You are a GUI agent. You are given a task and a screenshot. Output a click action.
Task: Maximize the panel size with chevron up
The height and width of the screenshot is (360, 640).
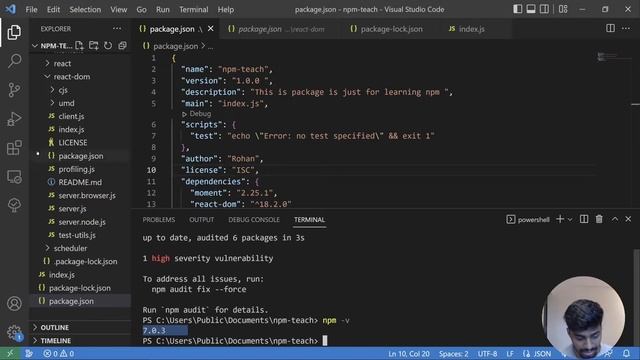[x=614, y=219]
